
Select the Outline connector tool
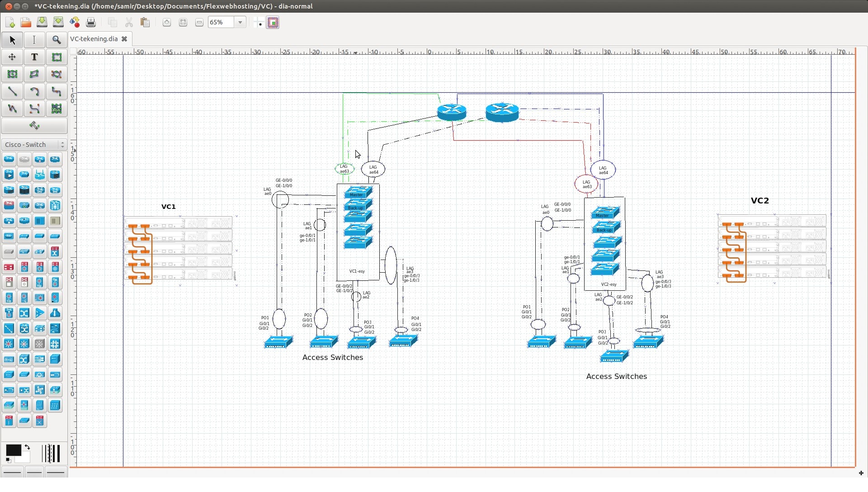(x=34, y=126)
